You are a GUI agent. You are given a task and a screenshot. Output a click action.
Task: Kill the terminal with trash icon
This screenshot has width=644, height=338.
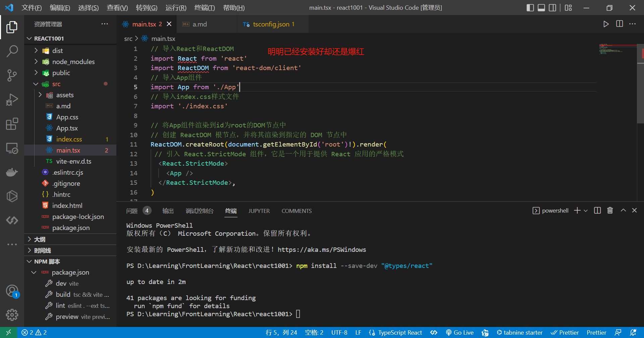point(610,210)
